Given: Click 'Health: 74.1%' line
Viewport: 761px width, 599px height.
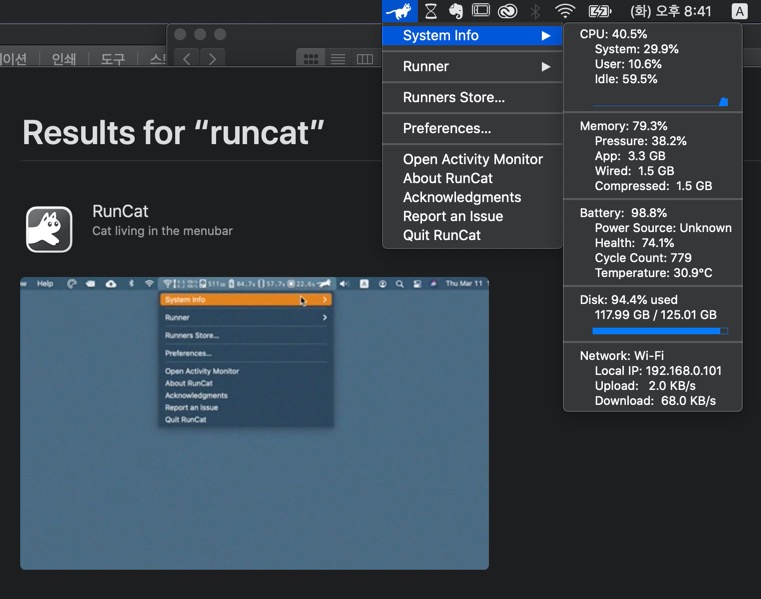Looking at the screenshot, I should tap(634, 243).
